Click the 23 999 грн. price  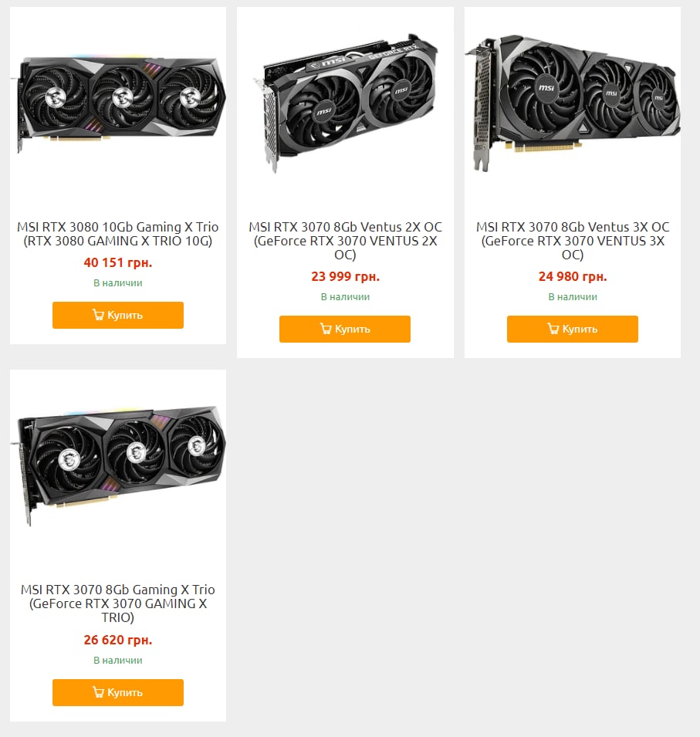(x=345, y=276)
